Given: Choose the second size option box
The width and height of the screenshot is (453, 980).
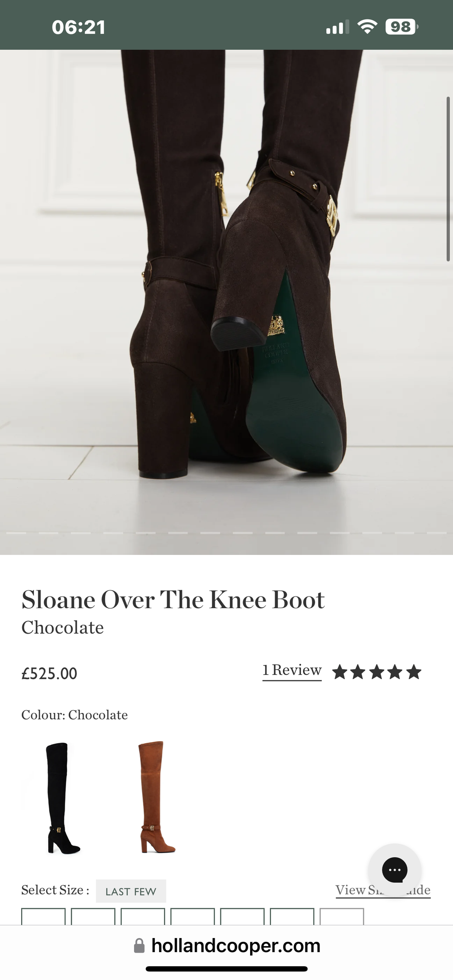Looking at the screenshot, I should click(x=93, y=916).
